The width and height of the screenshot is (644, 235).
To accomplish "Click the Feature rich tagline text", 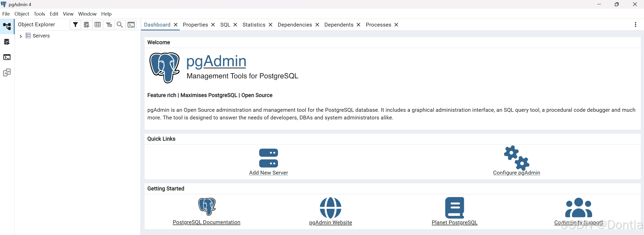I will pos(210,95).
